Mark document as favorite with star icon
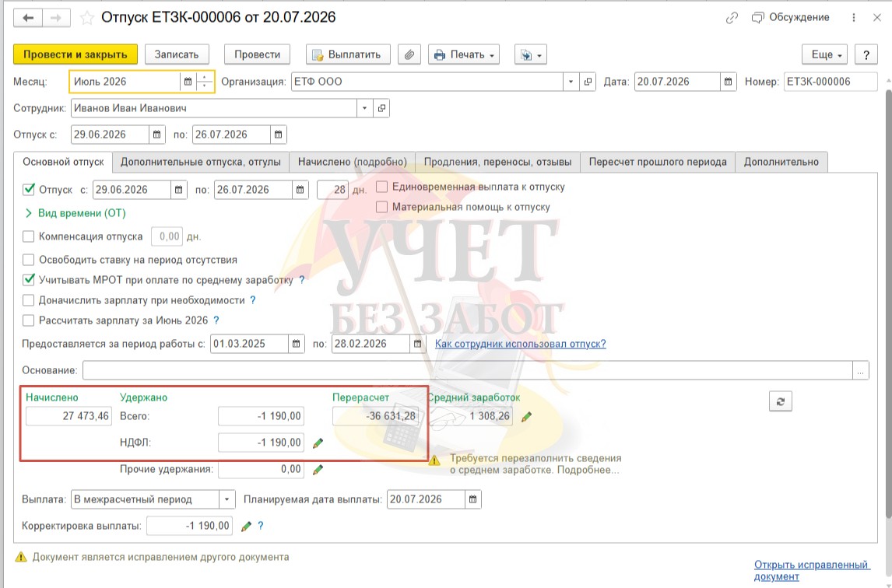 coord(86,18)
